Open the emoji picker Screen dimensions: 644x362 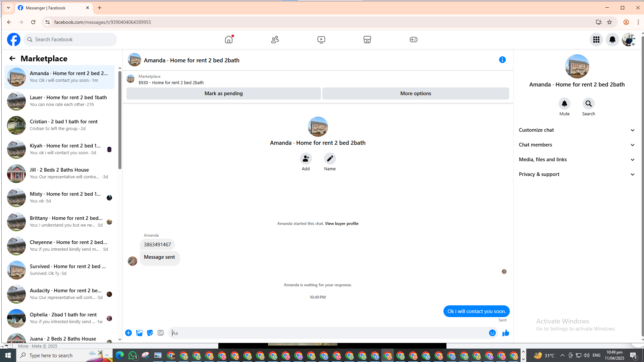click(x=492, y=333)
